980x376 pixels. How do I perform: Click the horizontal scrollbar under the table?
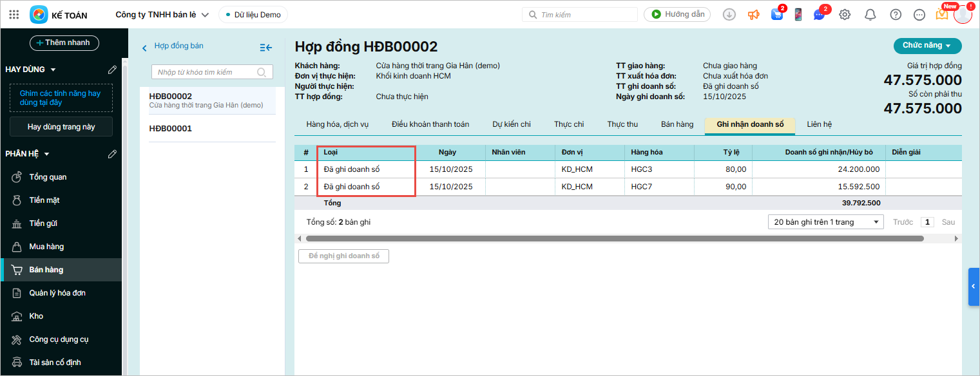pyautogui.click(x=614, y=238)
